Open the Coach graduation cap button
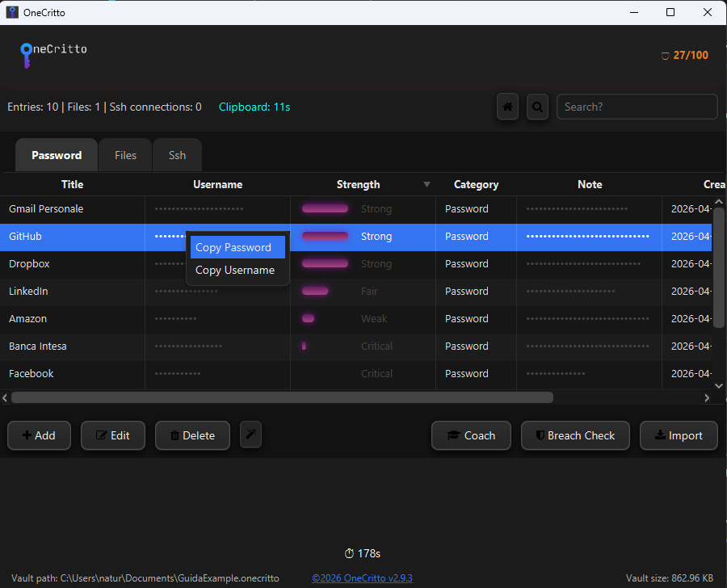This screenshot has width=727, height=588. [471, 435]
